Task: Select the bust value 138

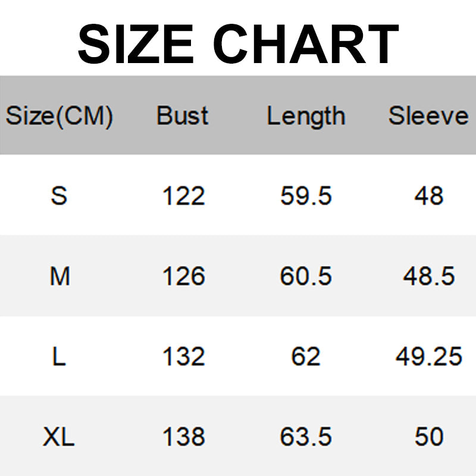Action: click(x=183, y=437)
